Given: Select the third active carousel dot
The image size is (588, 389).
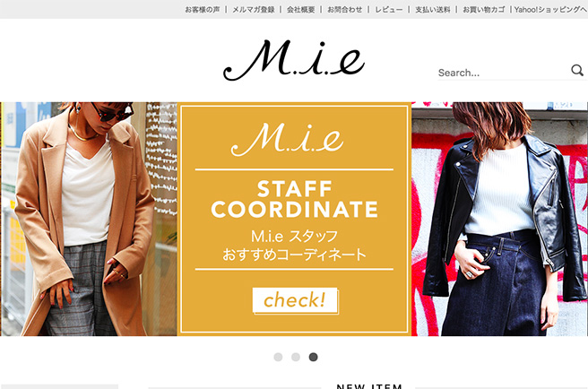Looking at the screenshot, I should 313,357.
